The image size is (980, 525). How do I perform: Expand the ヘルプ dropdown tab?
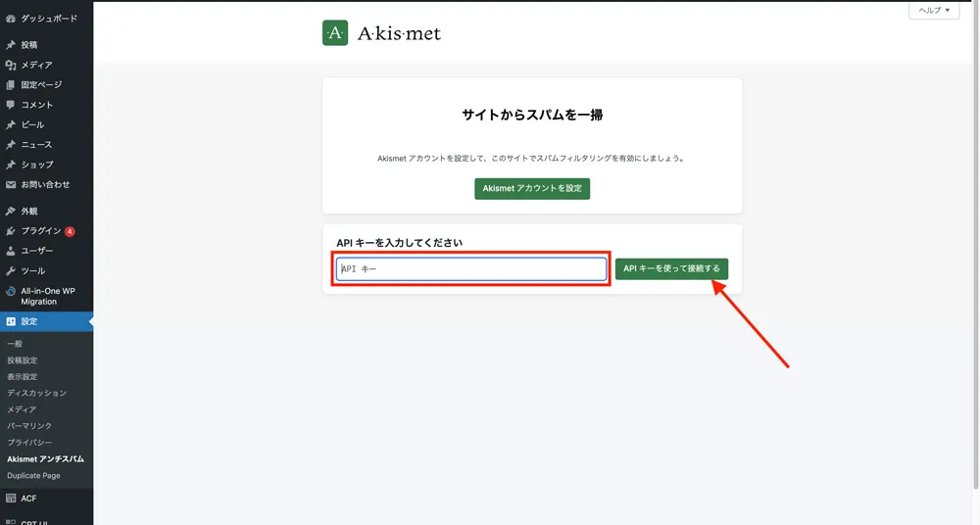tap(933, 11)
